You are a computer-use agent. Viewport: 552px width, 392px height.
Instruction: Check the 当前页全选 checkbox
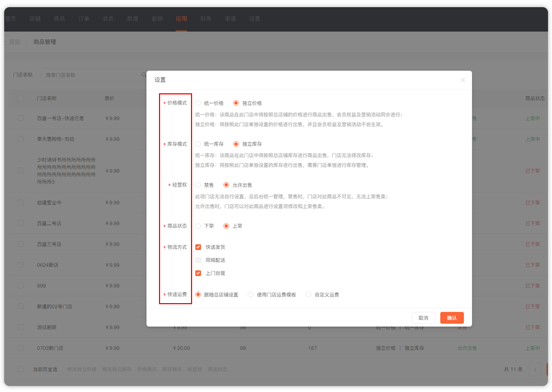point(20,369)
